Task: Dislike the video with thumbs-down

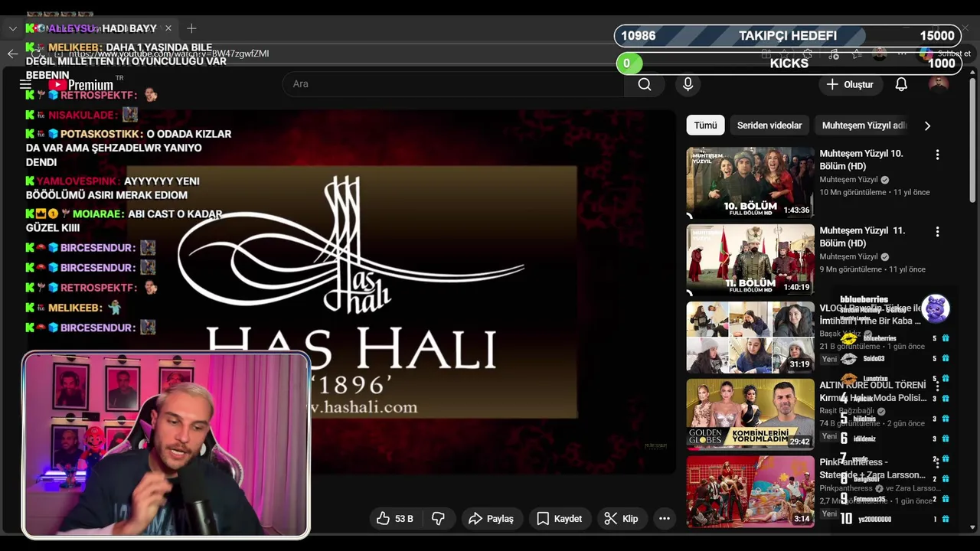Action: 438,519
